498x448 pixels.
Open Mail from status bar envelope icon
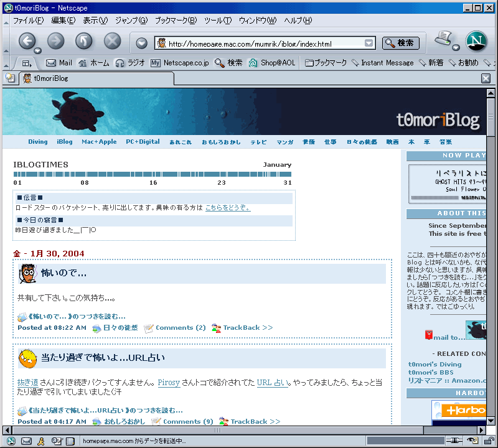pyautogui.click(x=26, y=441)
